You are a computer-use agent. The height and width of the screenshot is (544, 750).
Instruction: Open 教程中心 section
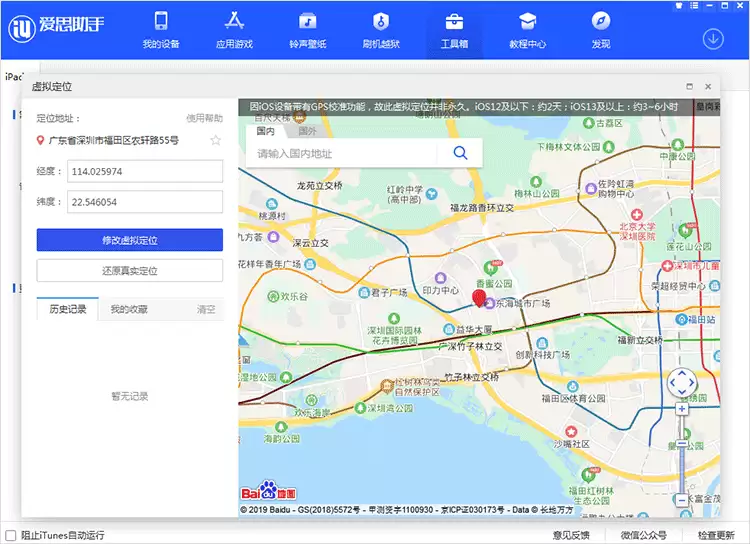(527, 30)
